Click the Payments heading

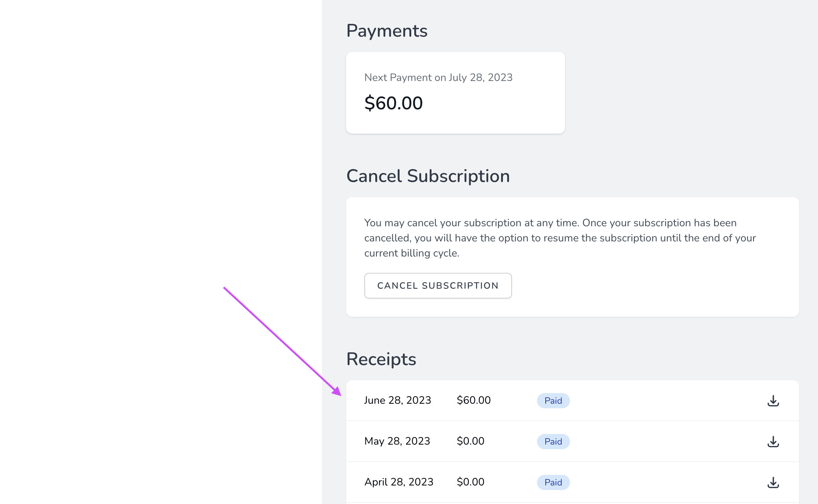[387, 31]
